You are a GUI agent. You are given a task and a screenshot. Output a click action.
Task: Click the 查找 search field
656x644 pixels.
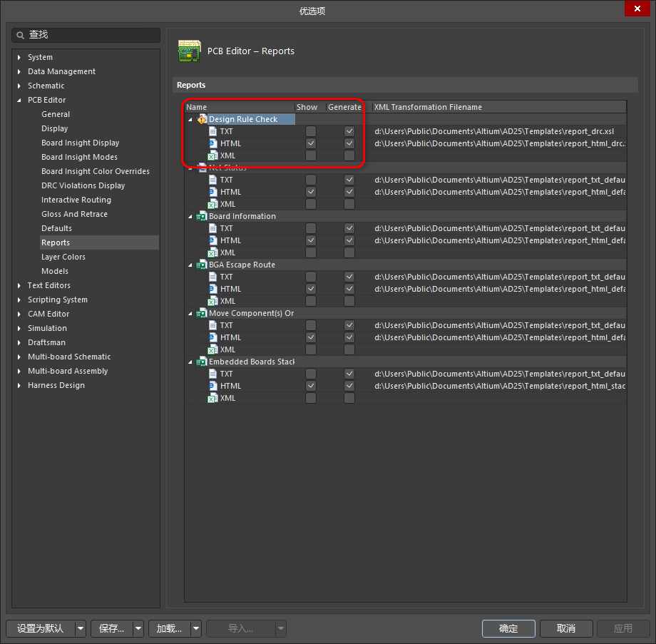click(x=86, y=35)
